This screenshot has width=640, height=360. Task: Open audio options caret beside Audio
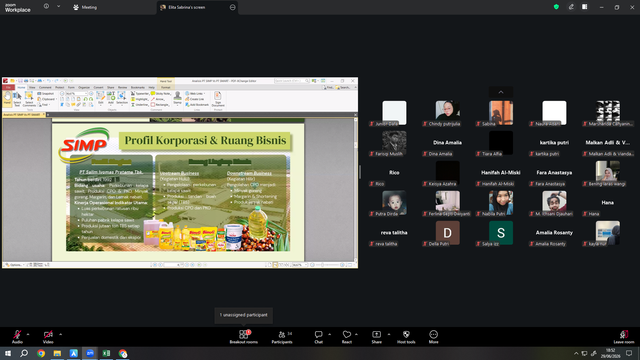[28, 334]
